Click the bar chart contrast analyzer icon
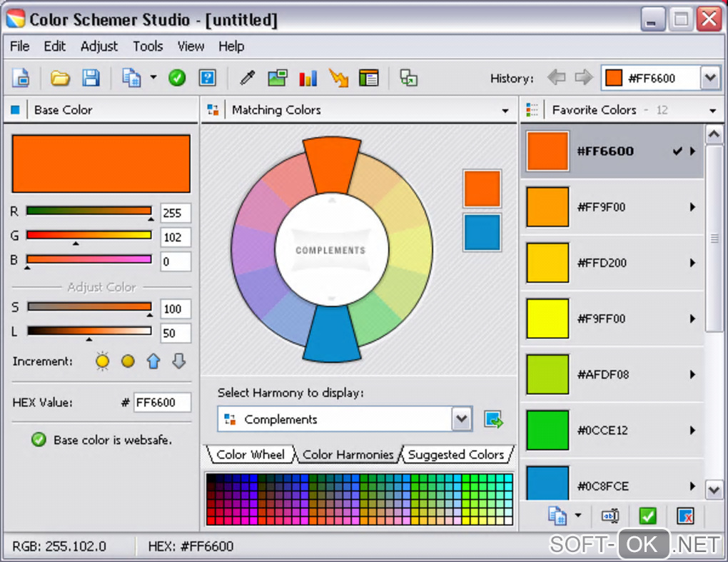The image size is (728, 562). [x=308, y=78]
